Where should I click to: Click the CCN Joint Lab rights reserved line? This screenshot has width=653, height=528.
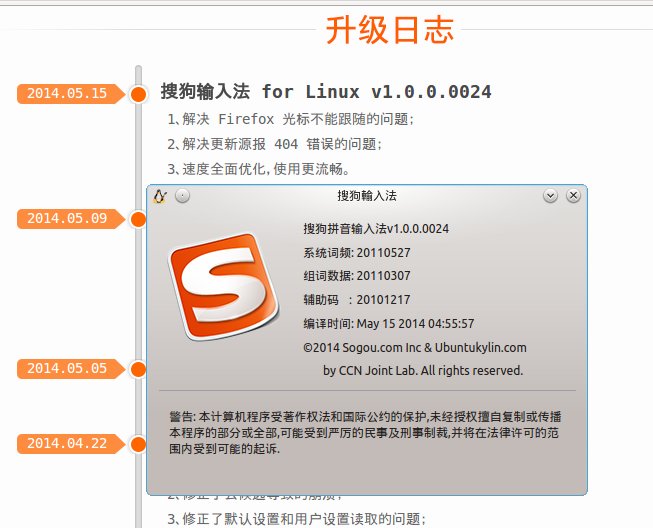coord(423,371)
